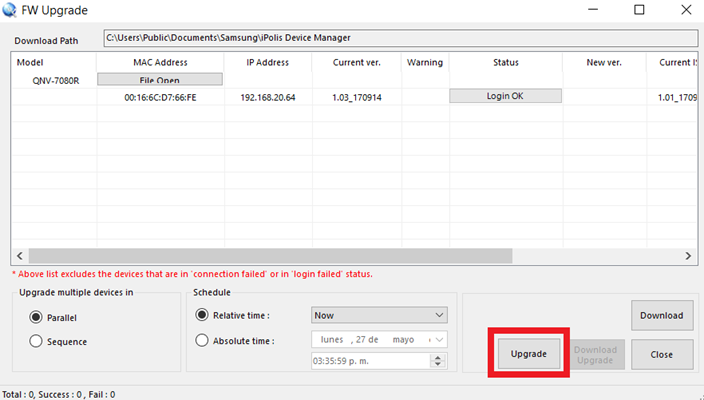This screenshot has width=704, height=400.
Task: Decrease time with the spinner down arrow
Action: (438, 364)
